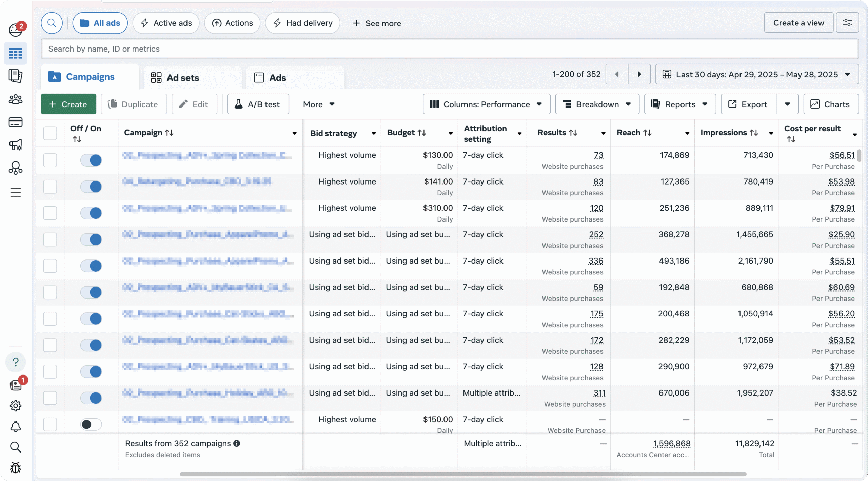This screenshot has height=481, width=868.
Task: Open the sidebar search magnifier icon
Action: (x=16, y=447)
